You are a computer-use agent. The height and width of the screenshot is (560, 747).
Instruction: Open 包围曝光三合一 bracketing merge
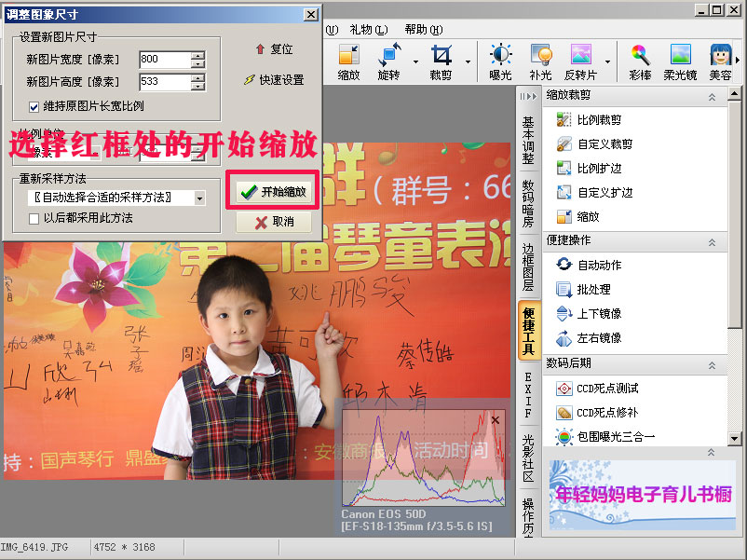pos(605,436)
